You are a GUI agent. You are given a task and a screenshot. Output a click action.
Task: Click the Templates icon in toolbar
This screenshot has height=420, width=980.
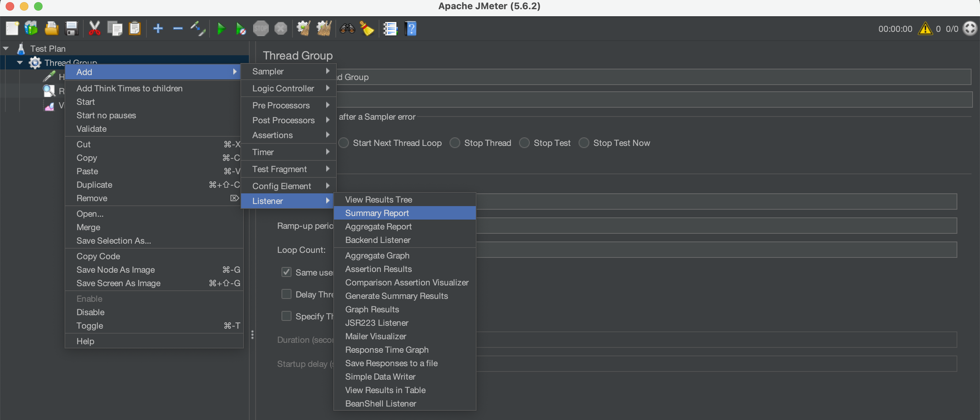(31, 29)
